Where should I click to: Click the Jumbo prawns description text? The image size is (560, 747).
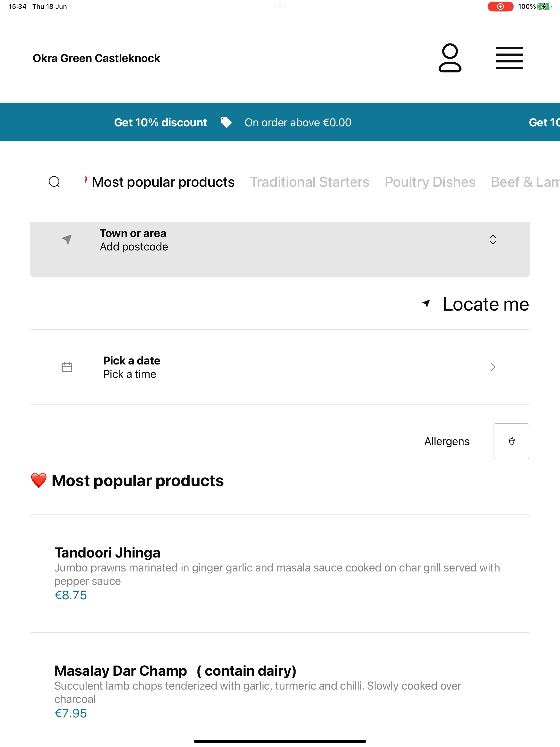[x=277, y=574]
